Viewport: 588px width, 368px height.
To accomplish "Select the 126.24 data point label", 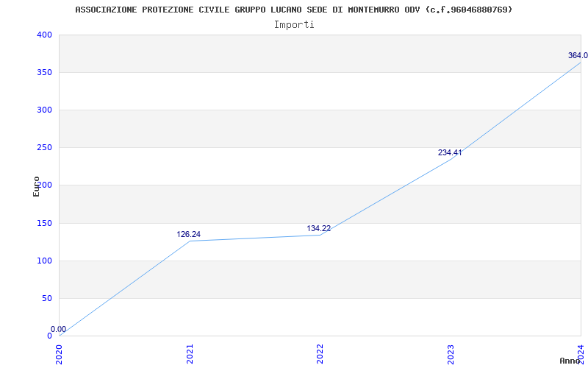I will click(188, 234).
